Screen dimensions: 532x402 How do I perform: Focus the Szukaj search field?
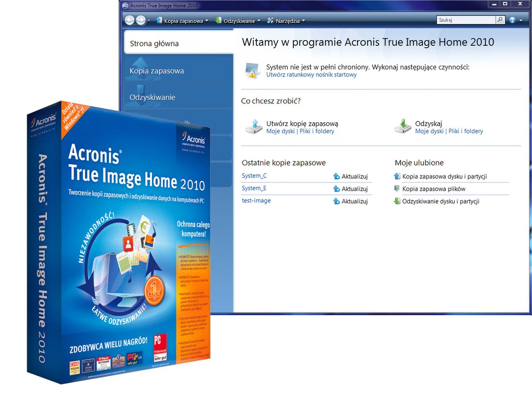point(466,20)
